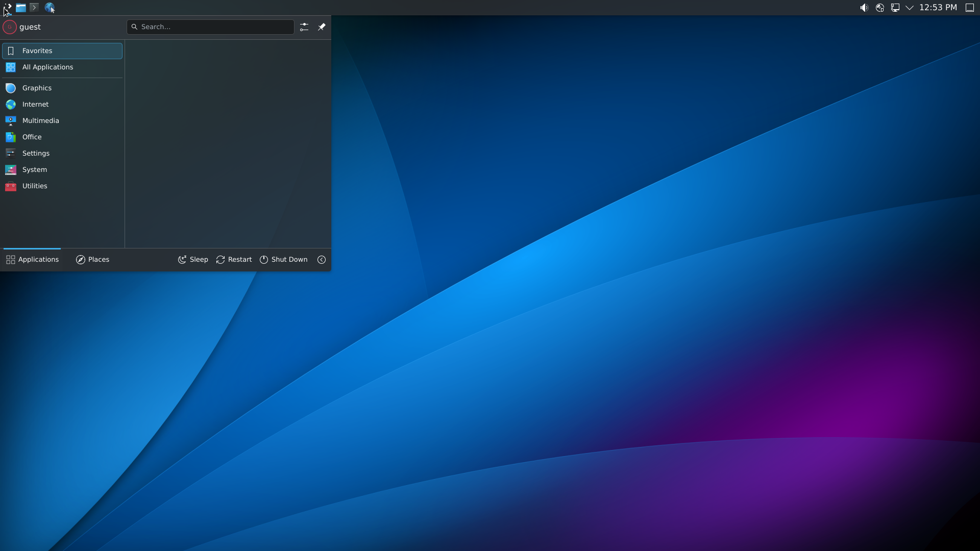The image size is (980, 551).
Task: Focus the Search field in the launcher
Action: [210, 27]
